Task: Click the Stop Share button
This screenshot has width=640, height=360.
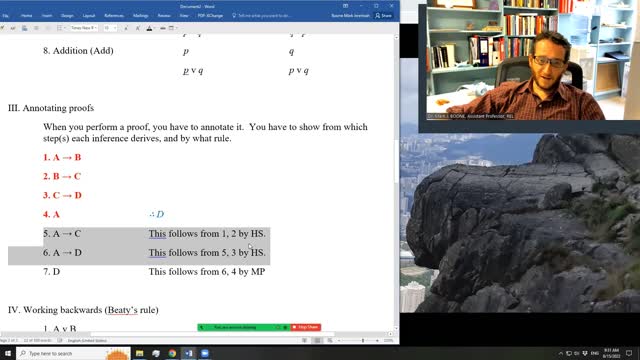Action: point(306,327)
